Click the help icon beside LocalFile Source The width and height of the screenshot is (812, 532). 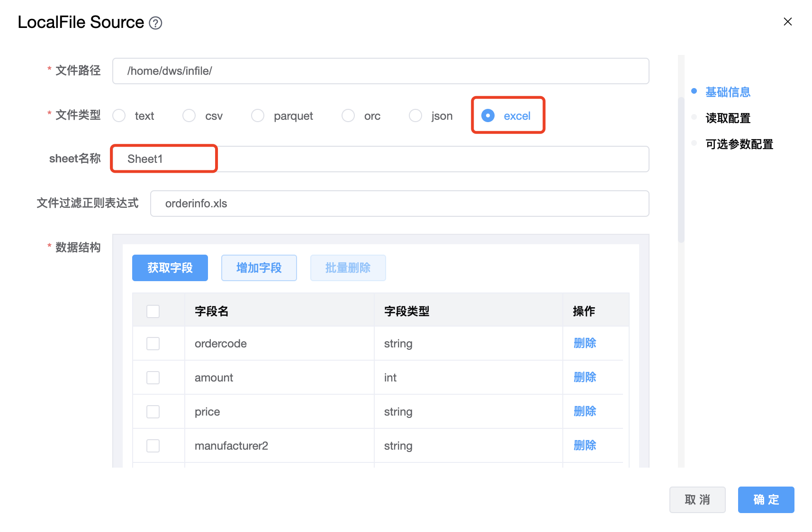(155, 23)
